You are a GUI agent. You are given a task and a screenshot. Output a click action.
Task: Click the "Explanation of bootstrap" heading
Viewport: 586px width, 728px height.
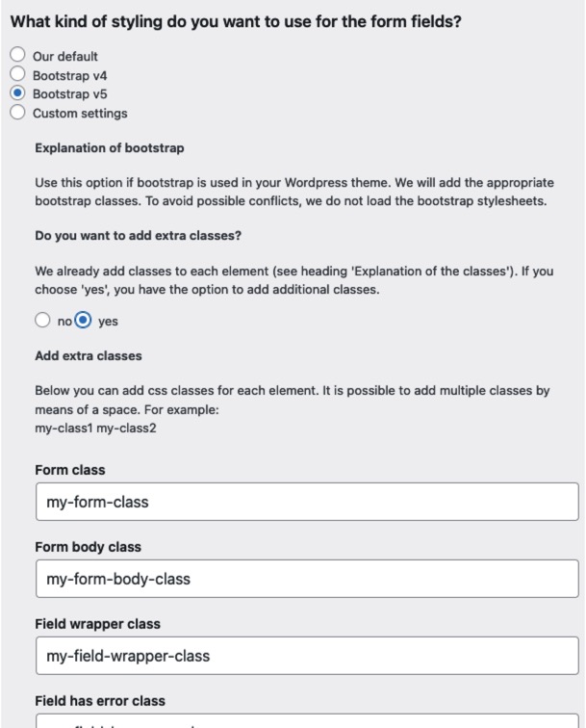(x=109, y=148)
